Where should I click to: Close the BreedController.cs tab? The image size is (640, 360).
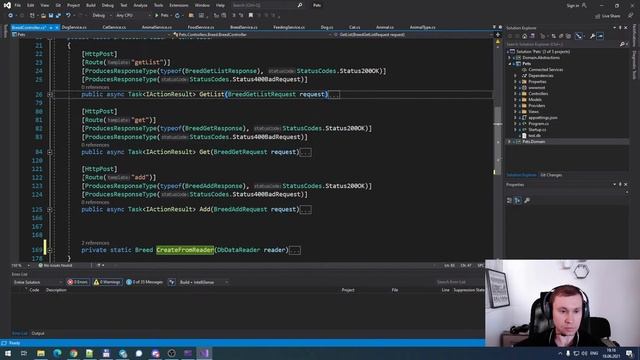point(57,27)
